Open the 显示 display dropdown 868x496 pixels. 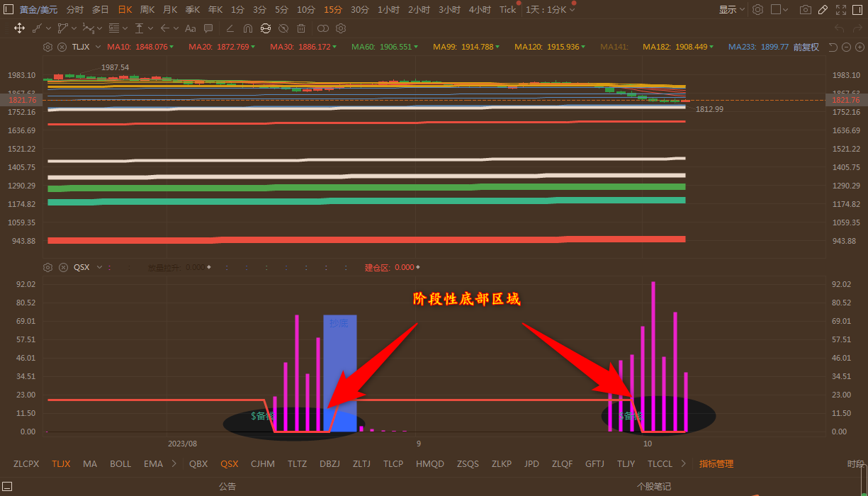tap(732, 10)
